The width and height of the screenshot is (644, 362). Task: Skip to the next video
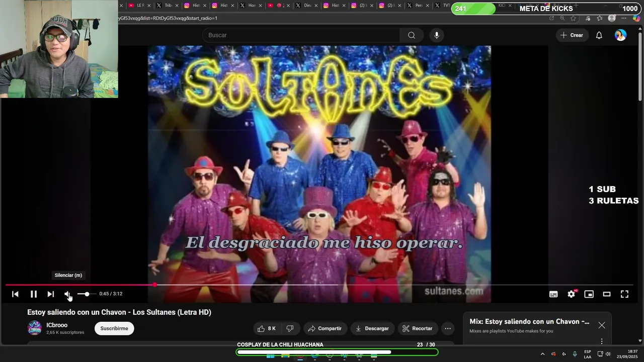(x=51, y=294)
